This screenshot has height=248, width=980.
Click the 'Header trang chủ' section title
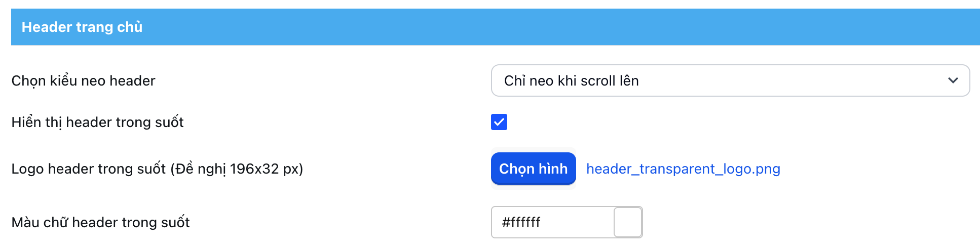coord(82,27)
